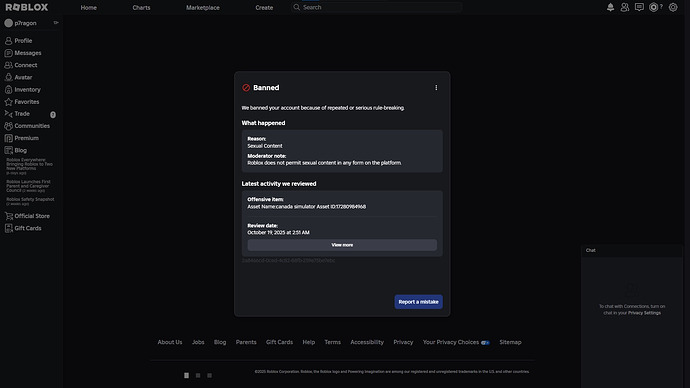The image size is (690, 388).
Task: Open the connections people icon in header
Action: click(625, 7)
